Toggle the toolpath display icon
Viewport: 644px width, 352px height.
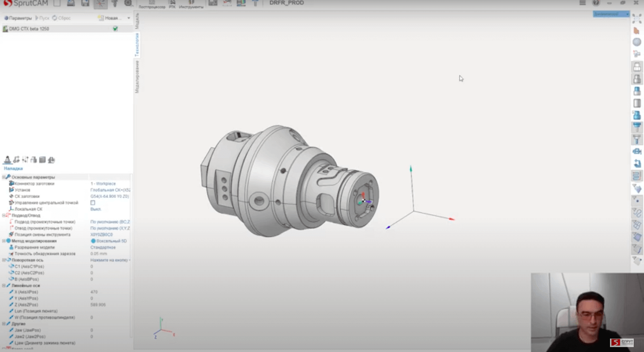pos(637,176)
